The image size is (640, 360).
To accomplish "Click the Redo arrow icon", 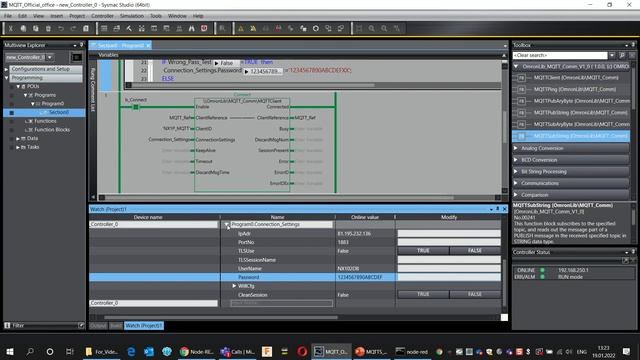I will click(73, 29).
